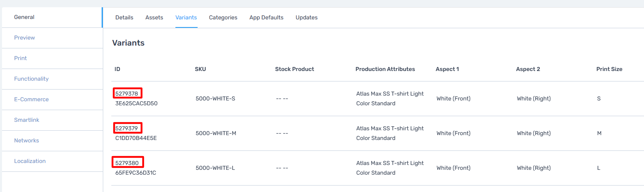Screen dimensions: 644x192
Task: Open Preview in the sidebar
Action: [x=52, y=38]
